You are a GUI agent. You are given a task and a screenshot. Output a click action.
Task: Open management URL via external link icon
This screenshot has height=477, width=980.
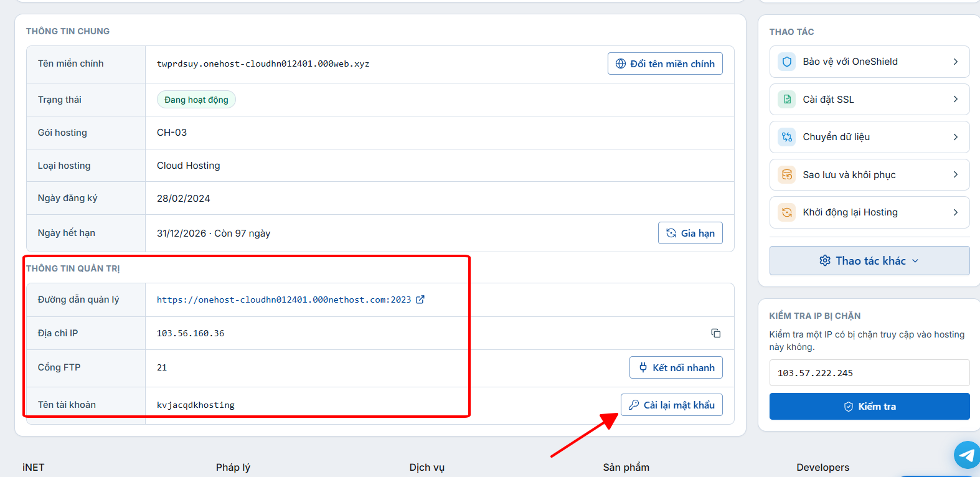click(420, 300)
